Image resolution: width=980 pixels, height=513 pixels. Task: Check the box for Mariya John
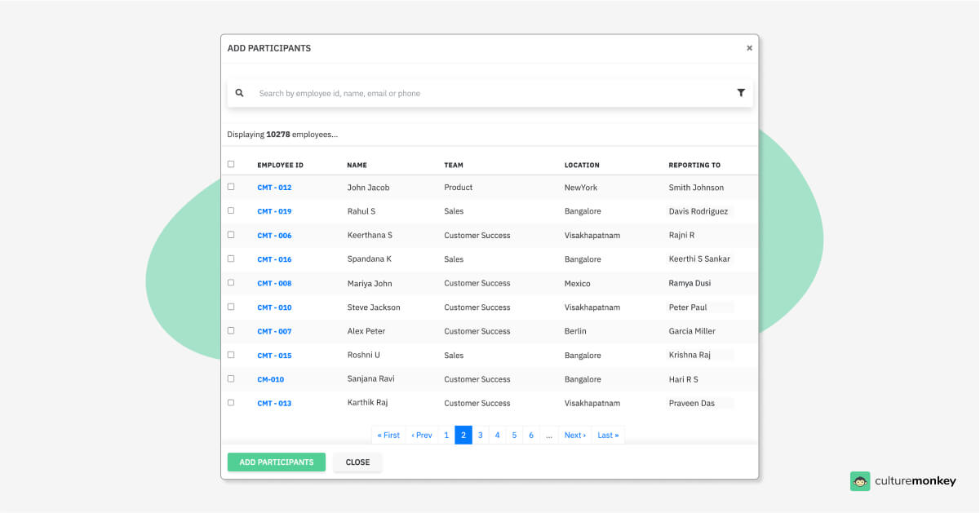[231, 282]
